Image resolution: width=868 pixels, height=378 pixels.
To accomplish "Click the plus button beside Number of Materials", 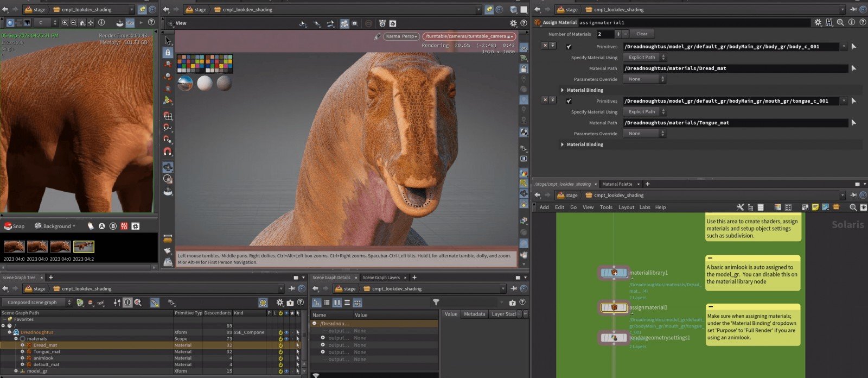I will (x=618, y=34).
